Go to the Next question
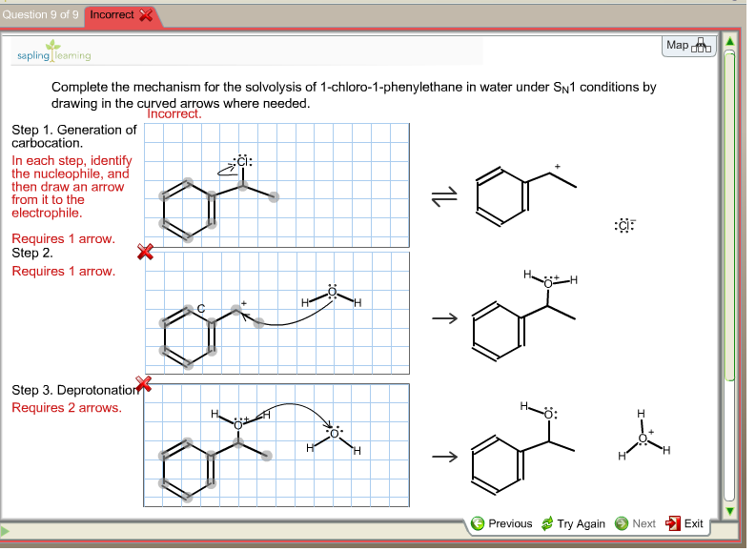This screenshot has height=551, width=756. tap(635, 523)
